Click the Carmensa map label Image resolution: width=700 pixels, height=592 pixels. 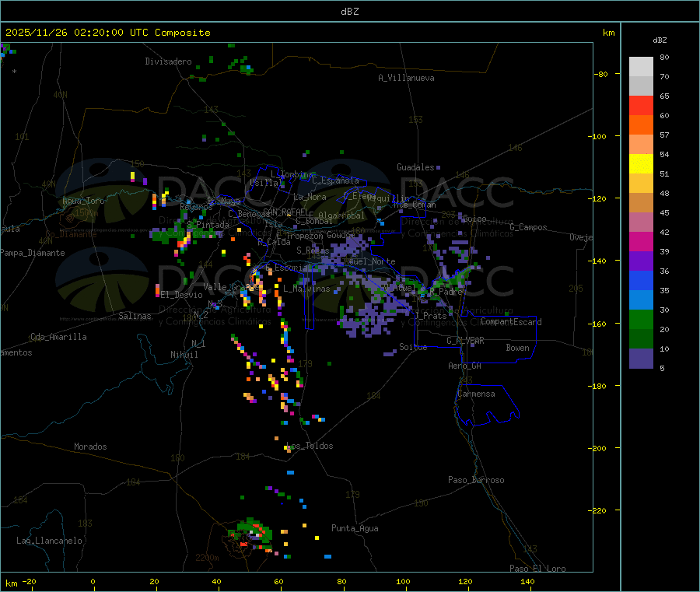[x=476, y=394]
